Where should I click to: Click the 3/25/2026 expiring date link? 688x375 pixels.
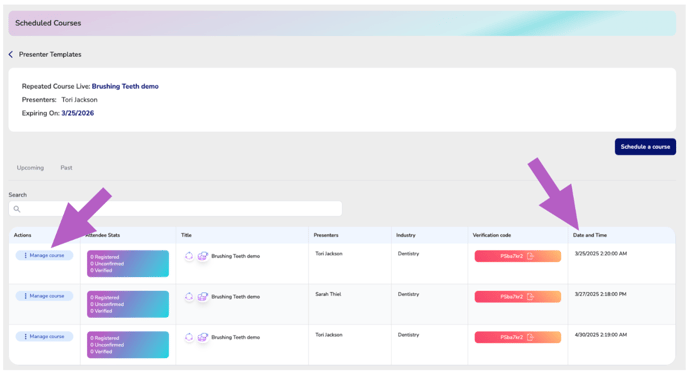click(x=78, y=113)
